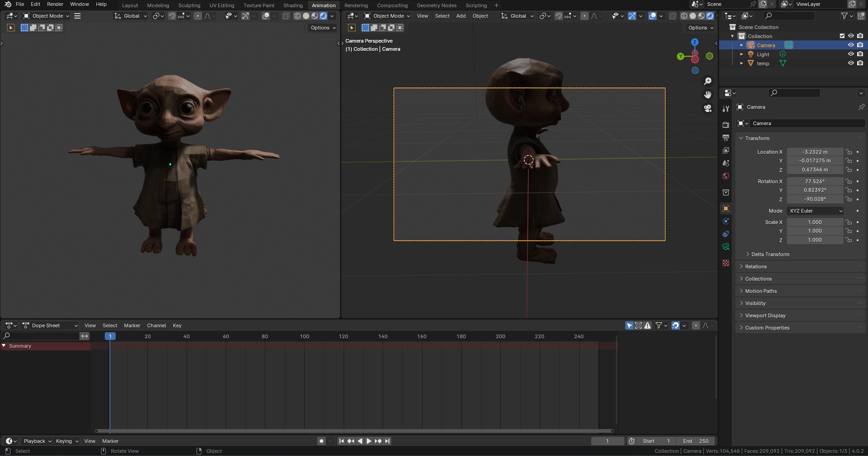Screen dimensions: 868x456
Task: Open the Object properties tab
Action: pos(726,209)
